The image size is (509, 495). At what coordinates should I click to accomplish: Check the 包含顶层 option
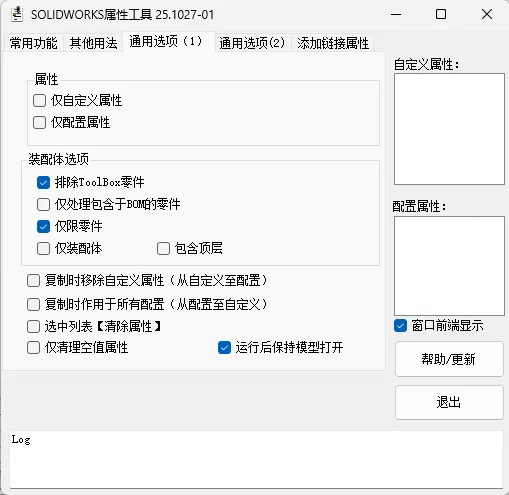163,248
